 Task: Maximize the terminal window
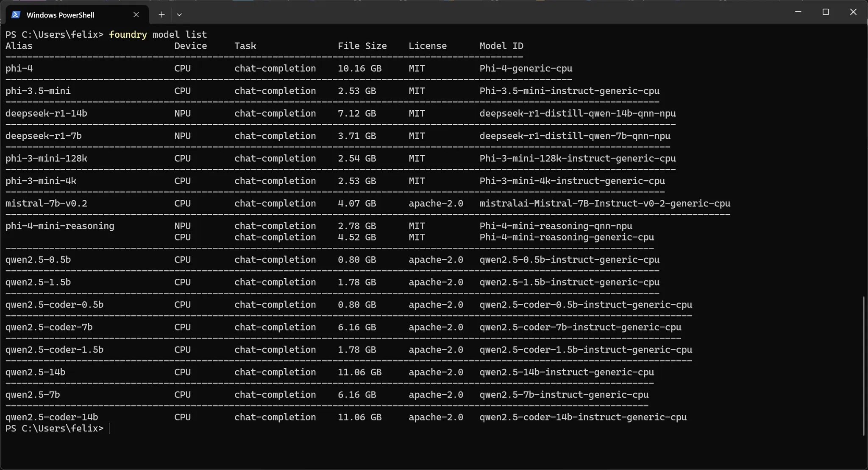tap(826, 12)
